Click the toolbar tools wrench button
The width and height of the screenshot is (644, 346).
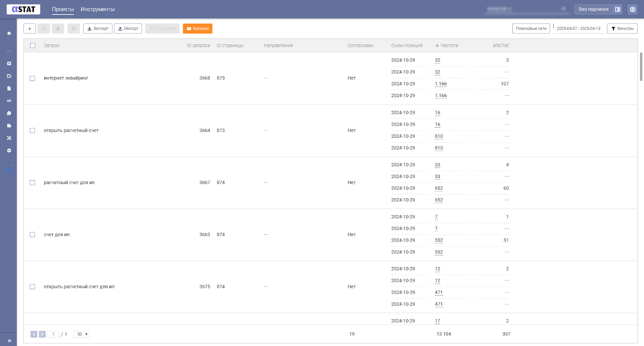tap(74, 29)
